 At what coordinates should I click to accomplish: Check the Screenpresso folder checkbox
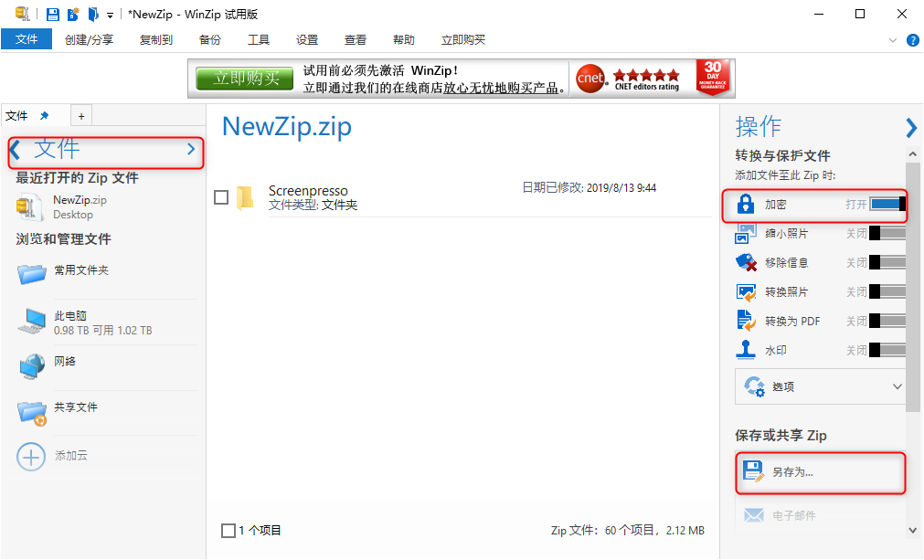pos(221,197)
